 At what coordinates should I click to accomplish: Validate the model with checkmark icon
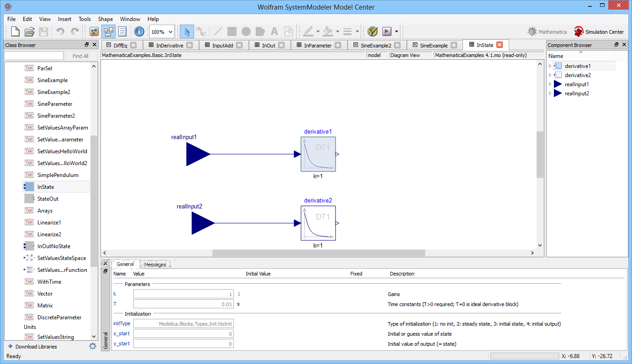373,31
